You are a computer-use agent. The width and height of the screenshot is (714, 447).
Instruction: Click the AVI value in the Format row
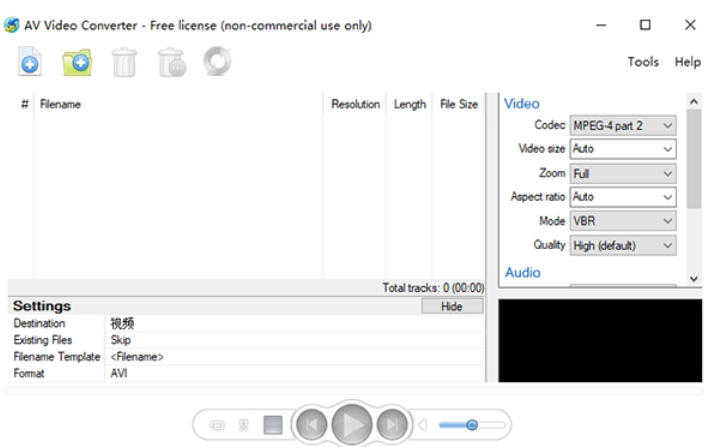tap(119, 373)
